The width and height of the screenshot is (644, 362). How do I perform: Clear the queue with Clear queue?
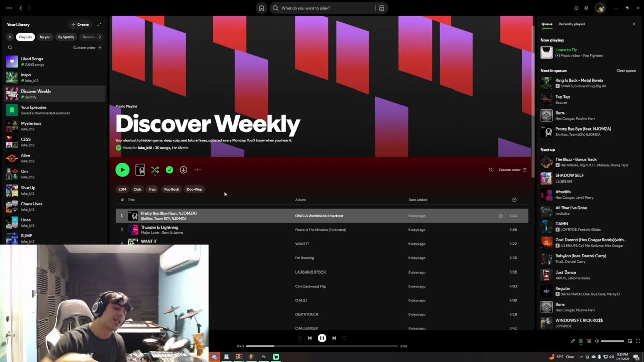click(x=626, y=71)
